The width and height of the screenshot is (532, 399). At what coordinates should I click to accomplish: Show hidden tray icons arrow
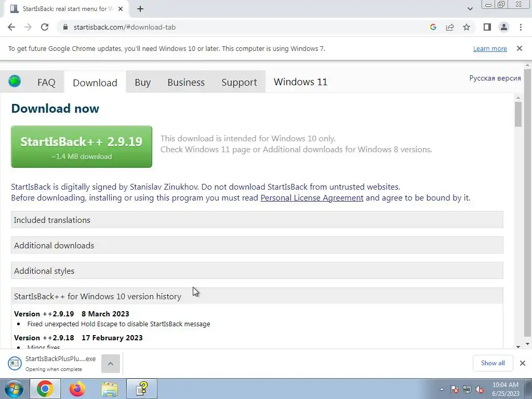(x=442, y=389)
